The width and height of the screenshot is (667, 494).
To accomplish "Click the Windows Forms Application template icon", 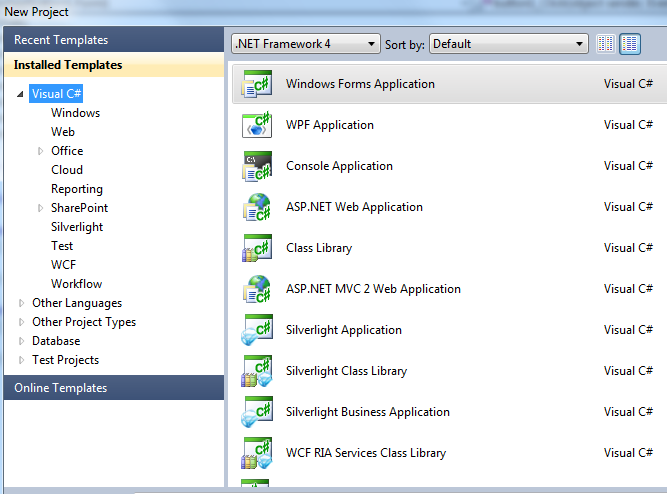I will pyautogui.click(x=257, y=85).
